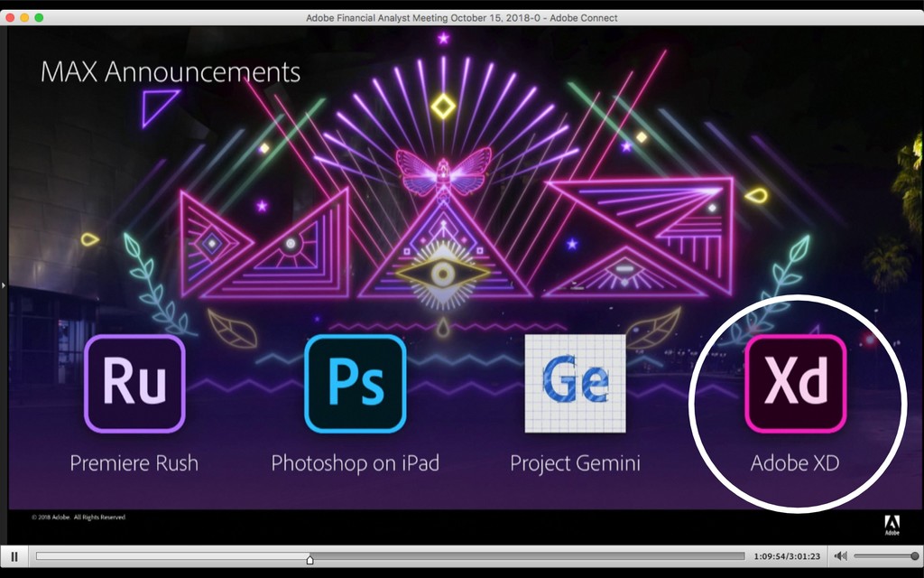Click the Adobe XD Xd icon
924x578 pixels.
(x=796, y=383)
